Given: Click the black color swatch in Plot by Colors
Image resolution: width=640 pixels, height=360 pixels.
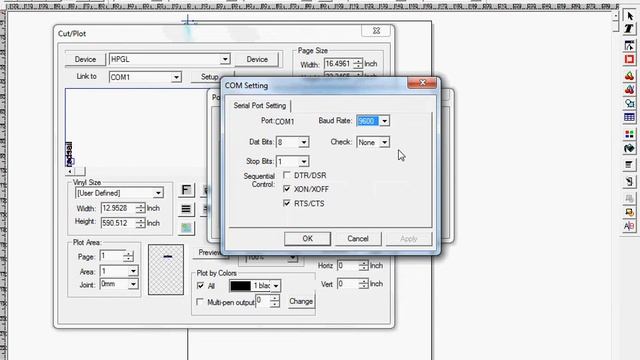Looking at the screenshot, I should point(240,286).
